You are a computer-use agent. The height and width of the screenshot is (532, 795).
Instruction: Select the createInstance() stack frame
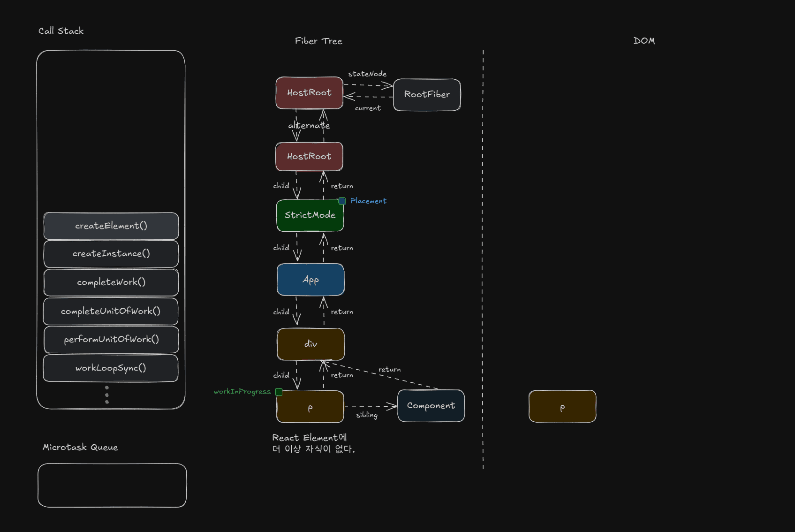(x=111, y=254)
